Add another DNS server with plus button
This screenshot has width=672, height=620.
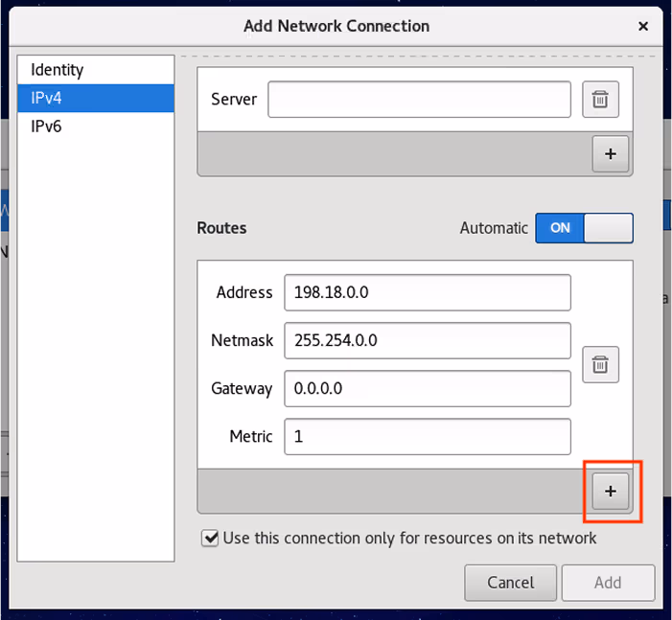611,154
